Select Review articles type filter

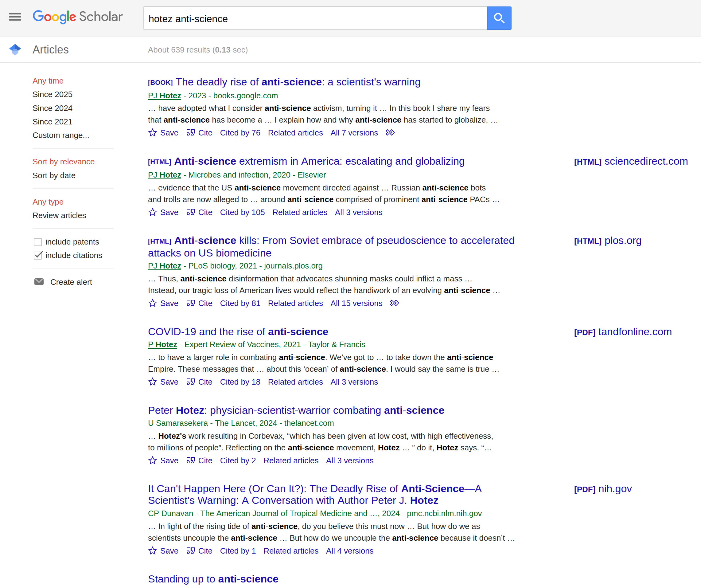click(60, 215)
